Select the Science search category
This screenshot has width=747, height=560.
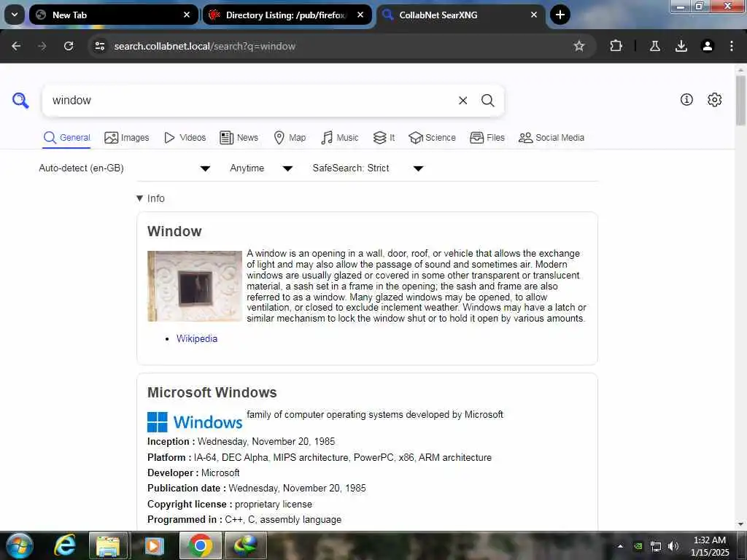point(432,138)
